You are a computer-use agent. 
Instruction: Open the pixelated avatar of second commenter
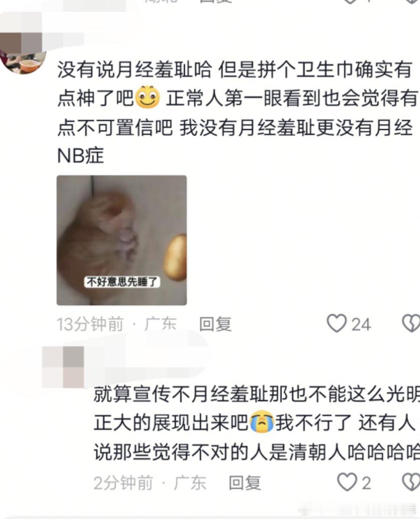pyautogui.click(x=63, y=367)
